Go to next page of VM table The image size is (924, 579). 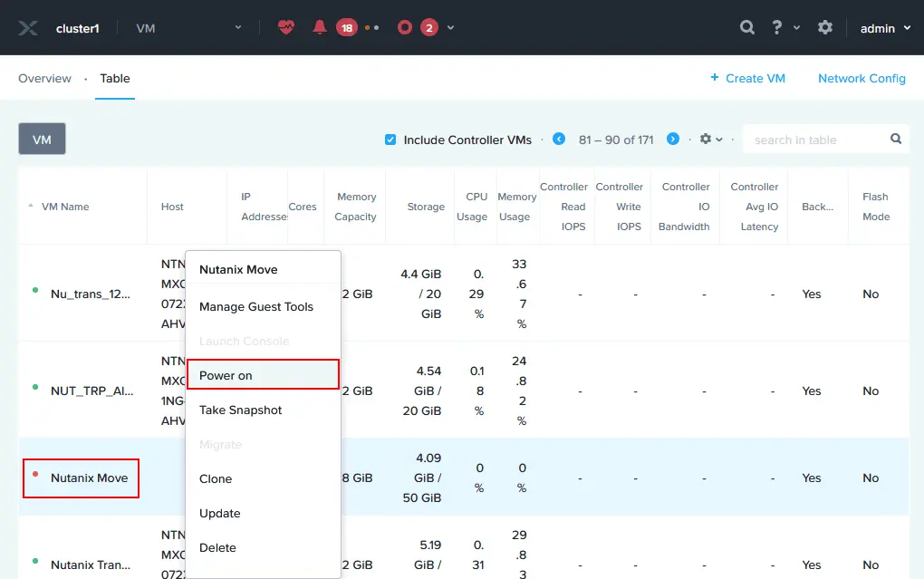[673, 140]
